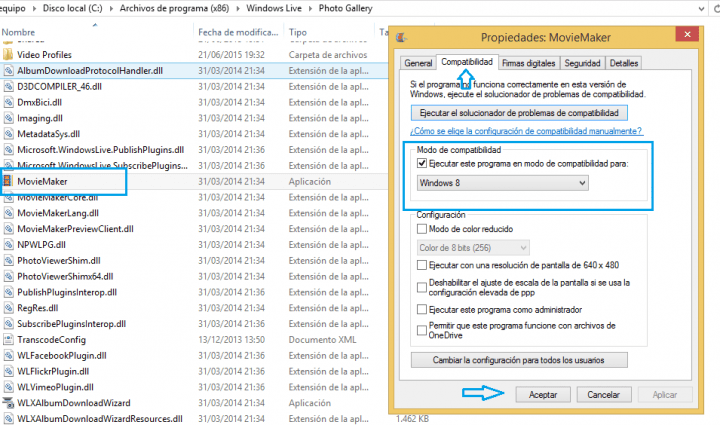Viewport: 720px width, 425px height.
Task: Click the Documento XML type cell
Action: point(322,340)
